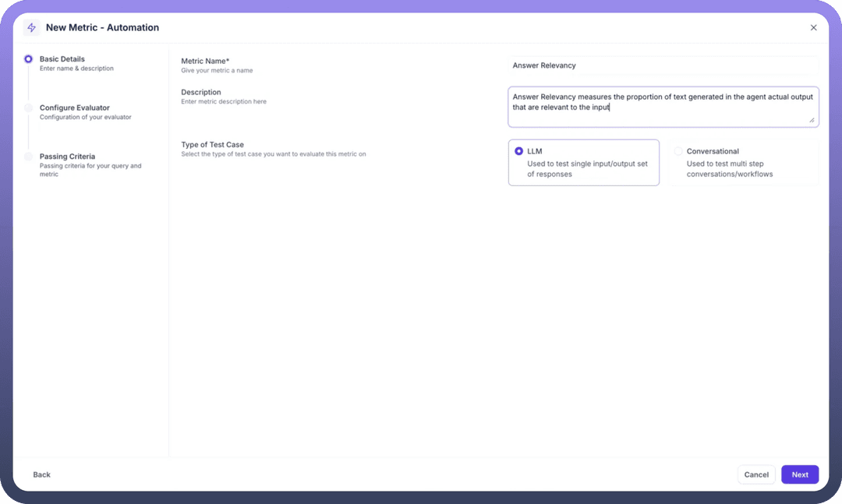Select the Conversational radio button
The width and height of the screenshot is (842, 504).
678,151
